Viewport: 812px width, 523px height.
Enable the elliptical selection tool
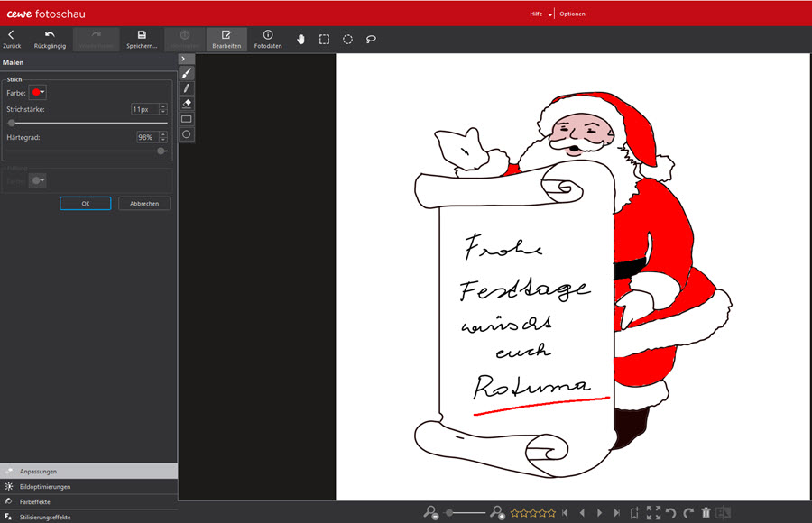point(347,40)
